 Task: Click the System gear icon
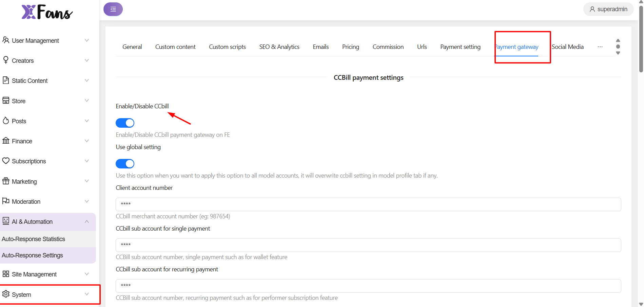pos(6,294)
